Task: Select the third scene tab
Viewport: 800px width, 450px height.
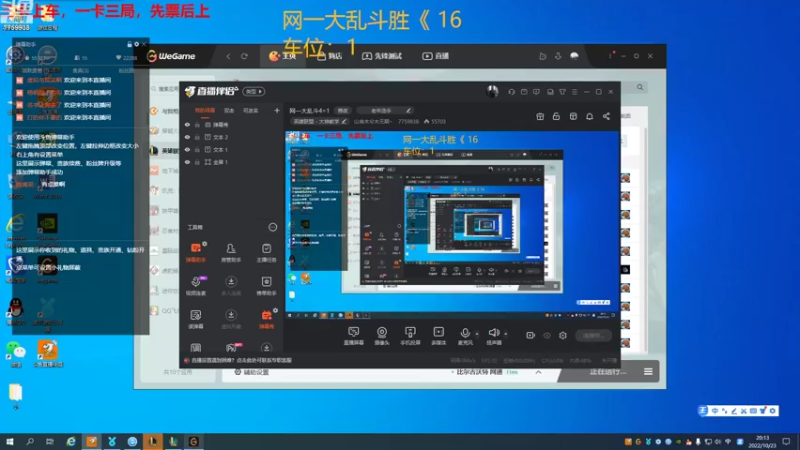Action: [251, 110]
